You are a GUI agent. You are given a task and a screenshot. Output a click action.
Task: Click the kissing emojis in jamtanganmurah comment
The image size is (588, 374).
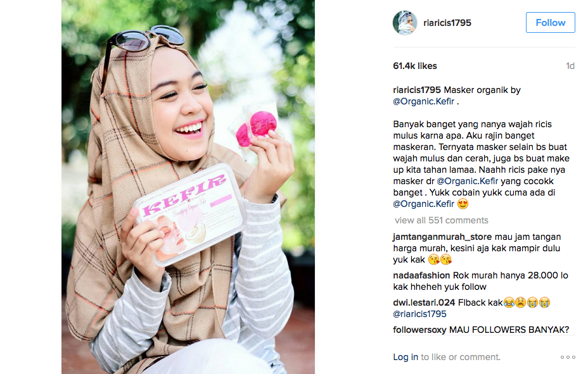[440, 259]
